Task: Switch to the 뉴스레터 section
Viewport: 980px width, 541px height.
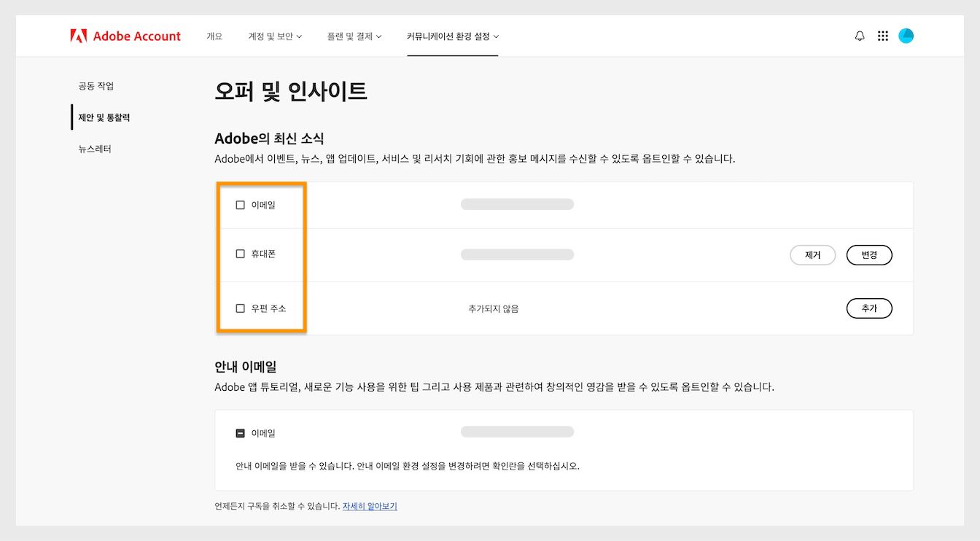Action: (x=94, y=149)
